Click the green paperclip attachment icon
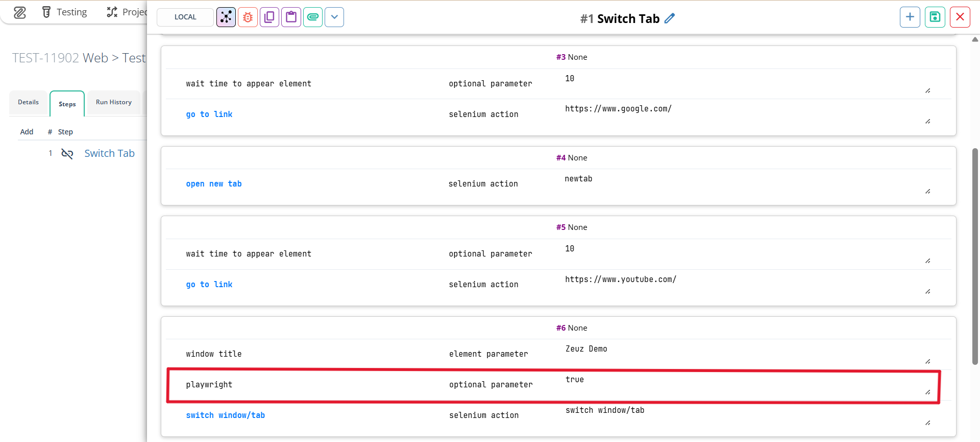 313,17
